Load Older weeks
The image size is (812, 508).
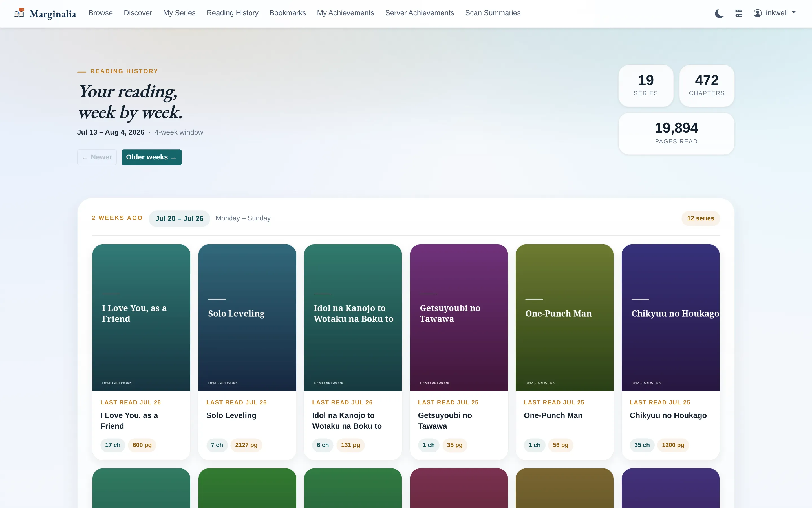pos(152,157)
